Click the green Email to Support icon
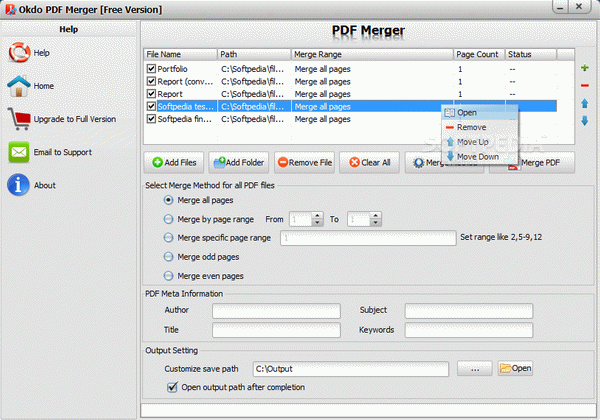 pos(19,152)
